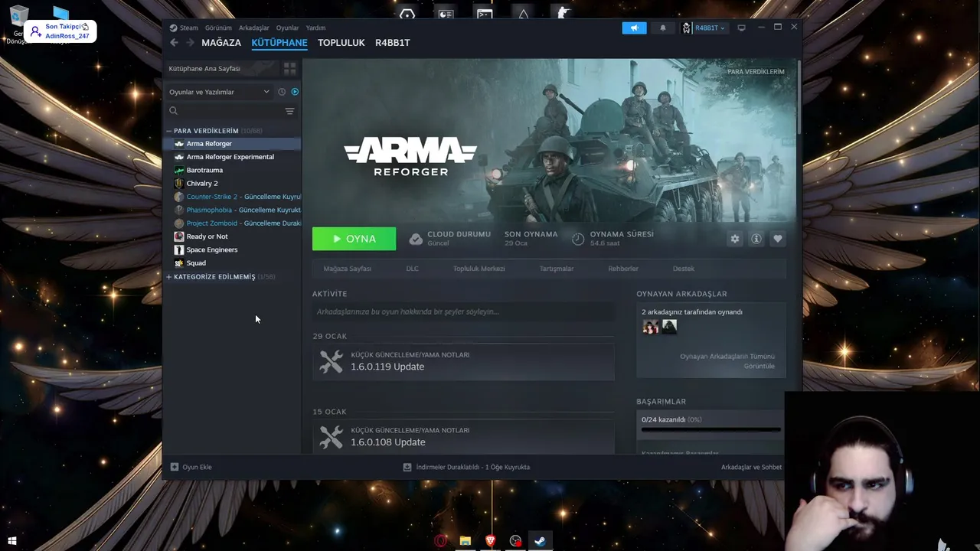The height and width of the screenshot is (551, 980).
Task: Click the recent activity clock filter icon
Action: point(282,92)
